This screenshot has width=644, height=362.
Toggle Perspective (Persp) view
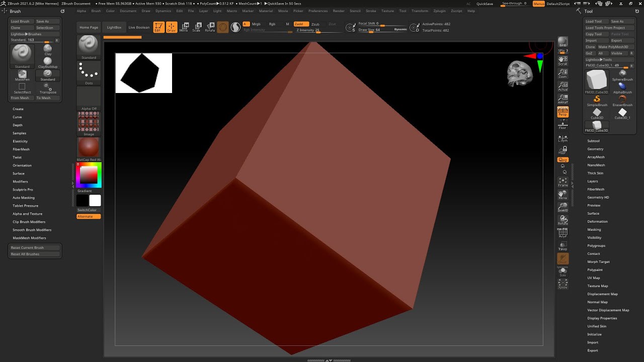click(562, 112)
